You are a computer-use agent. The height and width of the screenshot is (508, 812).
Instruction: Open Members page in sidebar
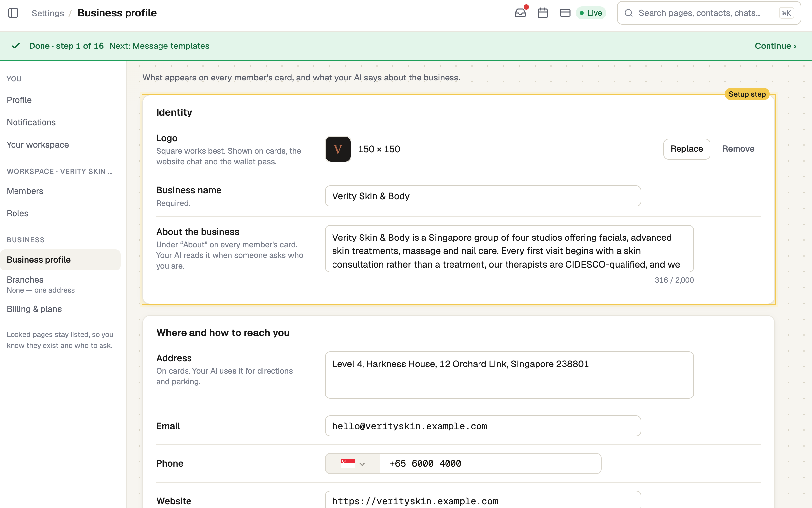(x=60, y=191)
